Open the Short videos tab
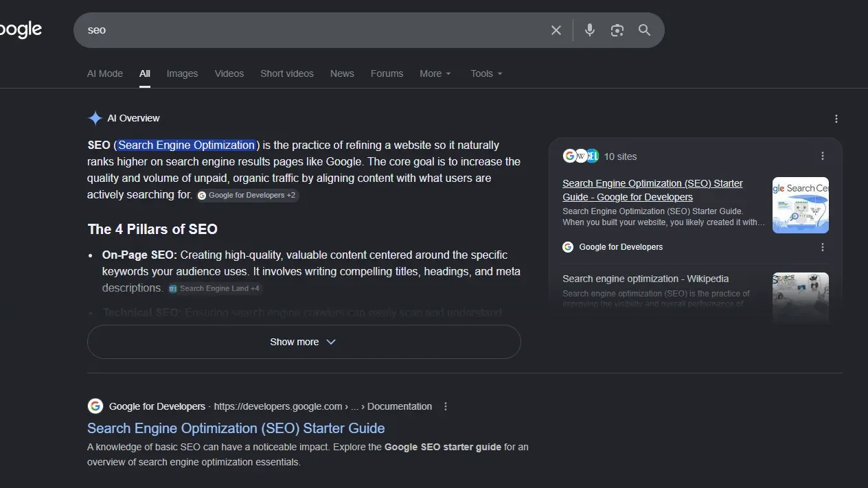 (x=287, y=73)
